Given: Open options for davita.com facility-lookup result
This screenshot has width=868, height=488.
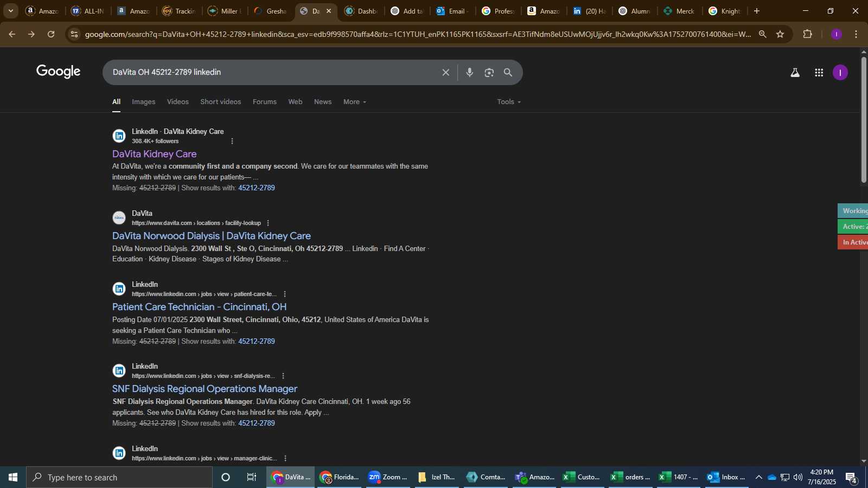Looking at the screenshot, I should tap(268, 223).
